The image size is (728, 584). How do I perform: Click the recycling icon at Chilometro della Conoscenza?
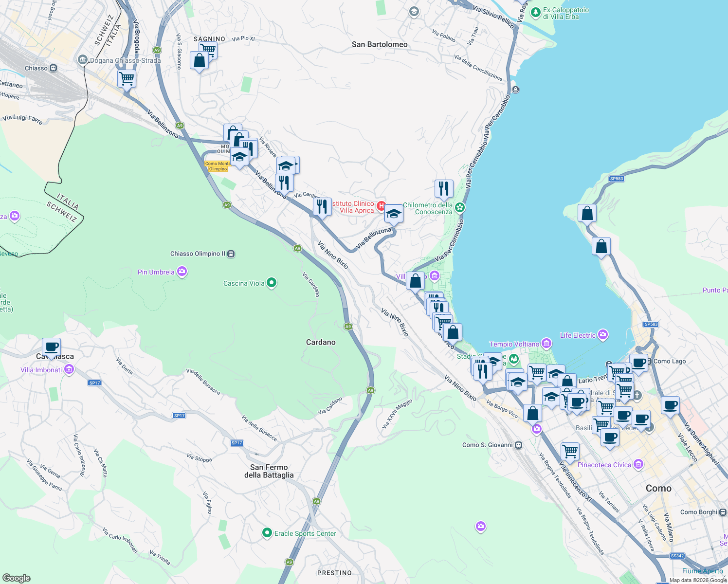(x=460, y=206)
